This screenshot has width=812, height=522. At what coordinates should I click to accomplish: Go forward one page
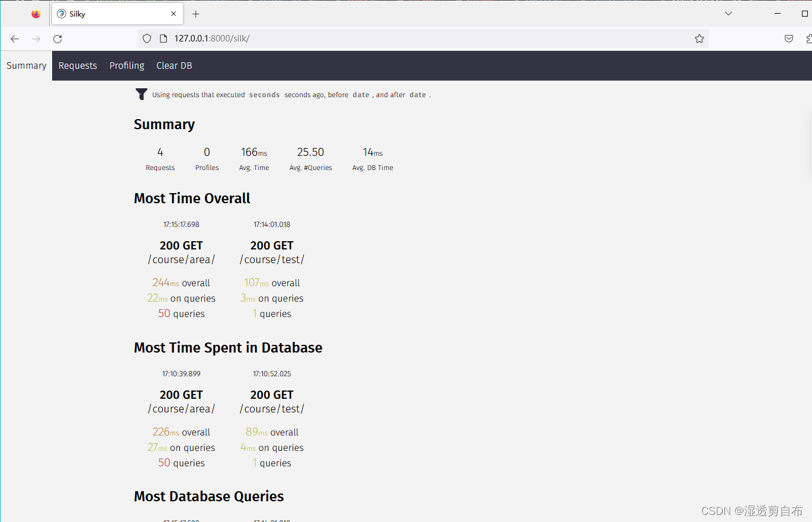36,39
